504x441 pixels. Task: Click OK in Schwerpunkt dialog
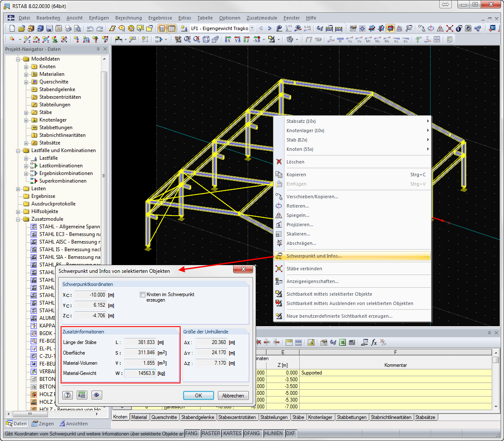[x=199, y=395]
